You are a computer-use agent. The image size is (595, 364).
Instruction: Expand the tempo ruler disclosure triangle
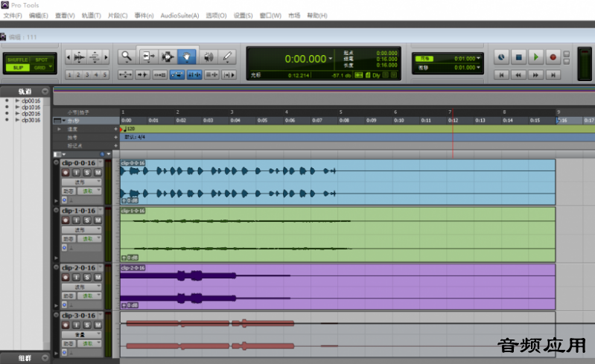(x=59, y=130)
